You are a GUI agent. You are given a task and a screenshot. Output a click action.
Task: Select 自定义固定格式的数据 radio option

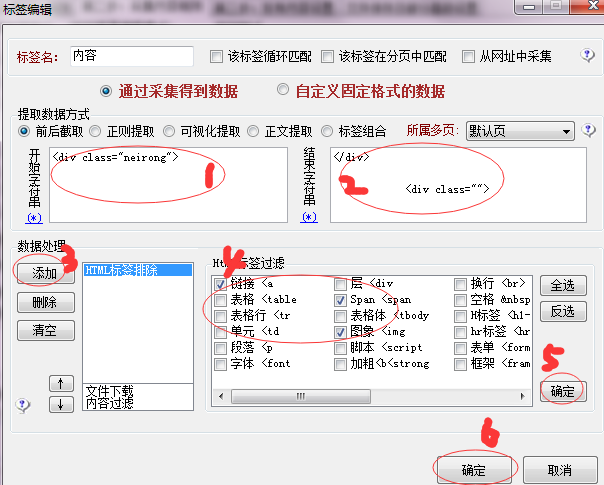[283, 89]
